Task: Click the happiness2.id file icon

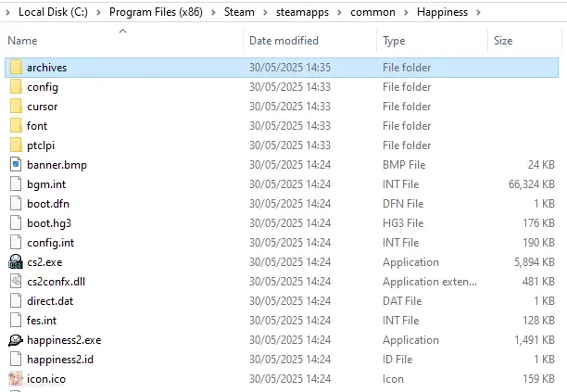Action: coord(16,360)
